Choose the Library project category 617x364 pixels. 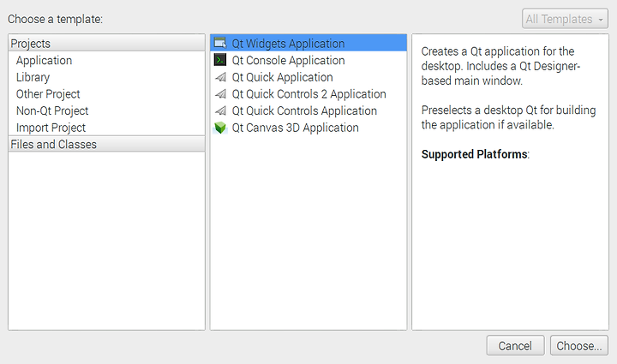tap(33, 77)
